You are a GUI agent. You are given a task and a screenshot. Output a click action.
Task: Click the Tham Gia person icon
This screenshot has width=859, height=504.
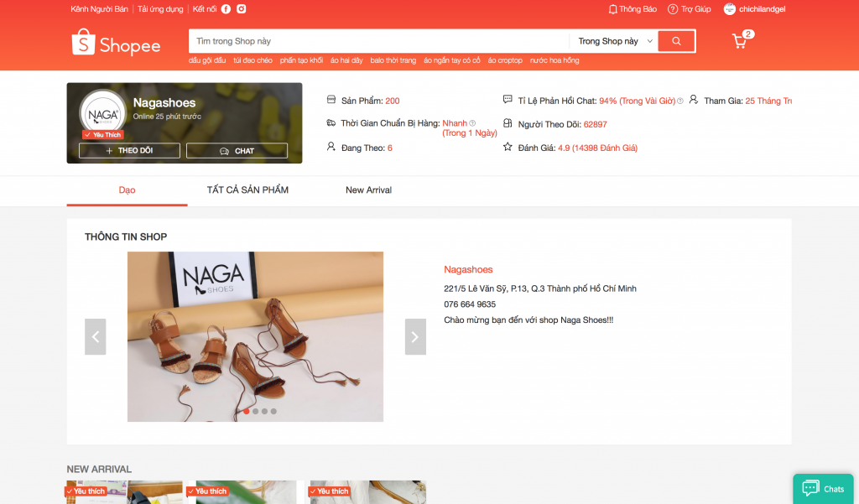point(694,100)
